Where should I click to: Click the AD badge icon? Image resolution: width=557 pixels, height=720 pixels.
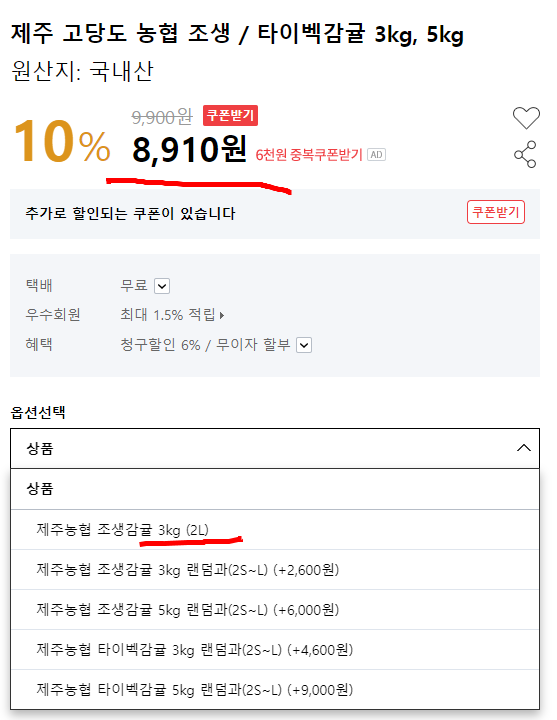coord(377,155)
